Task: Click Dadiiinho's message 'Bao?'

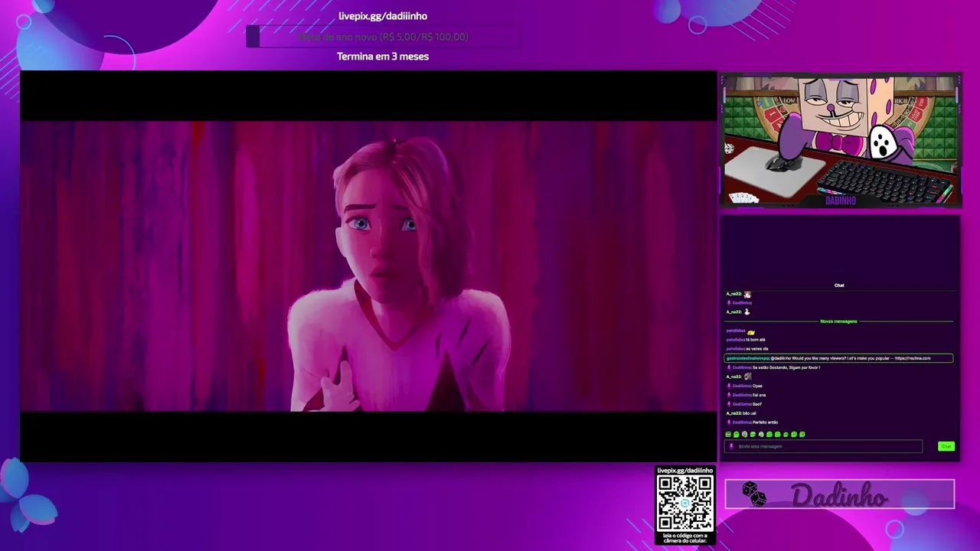Action: [757, 404]
